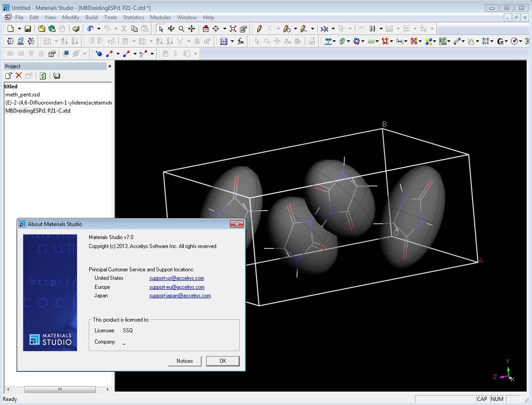Screen dimensions: 532x405
Task: Select the 3D Rotation tool
Action: (x=171, y=29)
